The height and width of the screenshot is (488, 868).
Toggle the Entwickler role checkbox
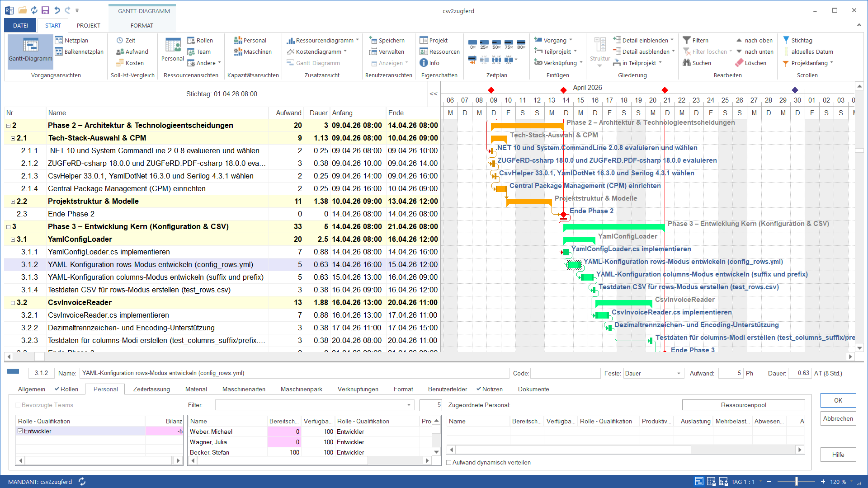pyautogui.click(x=20, y=431)
